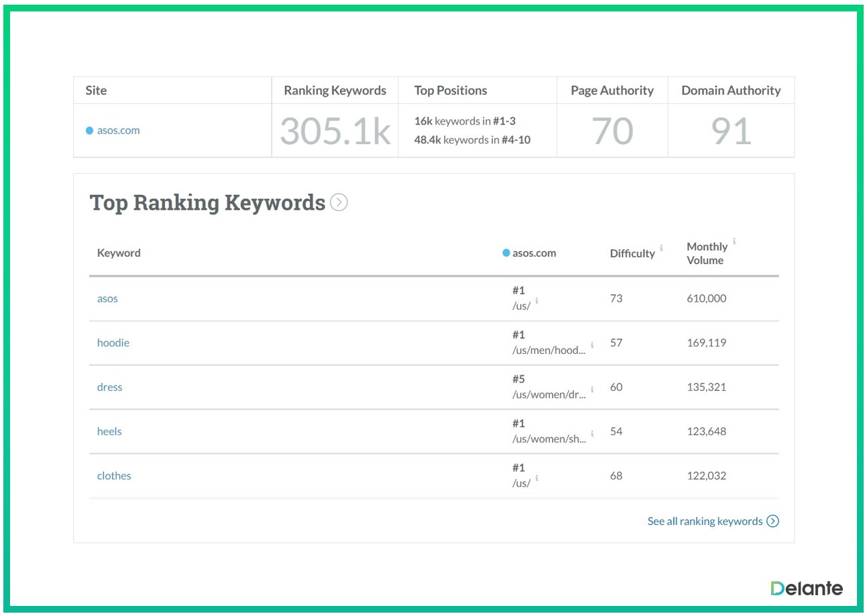
Task: Click the asos.com column header
Action: [534, 253]
